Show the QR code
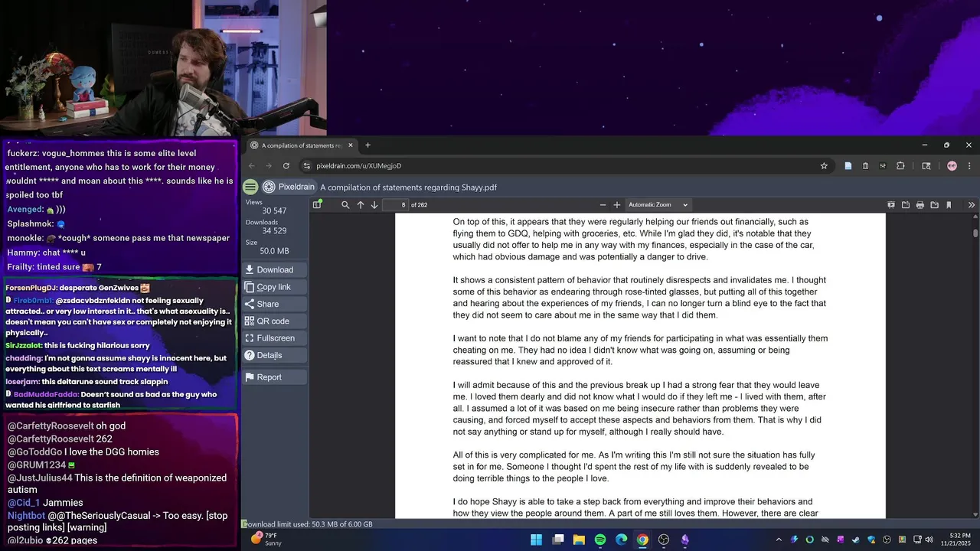This screenshot has height=551, width=980. coord(274,321)
